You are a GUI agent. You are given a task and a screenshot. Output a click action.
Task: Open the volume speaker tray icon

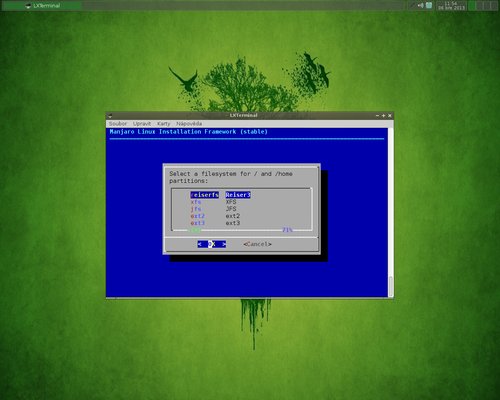pyautogui.click(x=421, y=5)
